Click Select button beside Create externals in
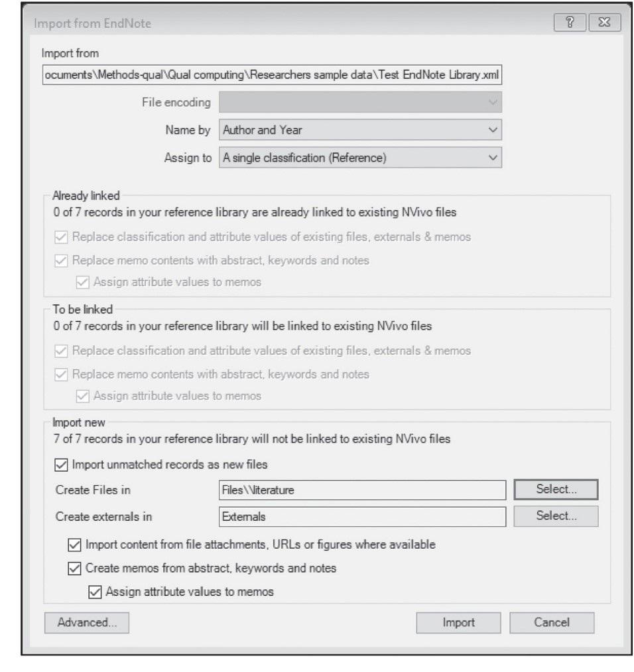The height and width of the screenshot is (672, 634). 556,516
